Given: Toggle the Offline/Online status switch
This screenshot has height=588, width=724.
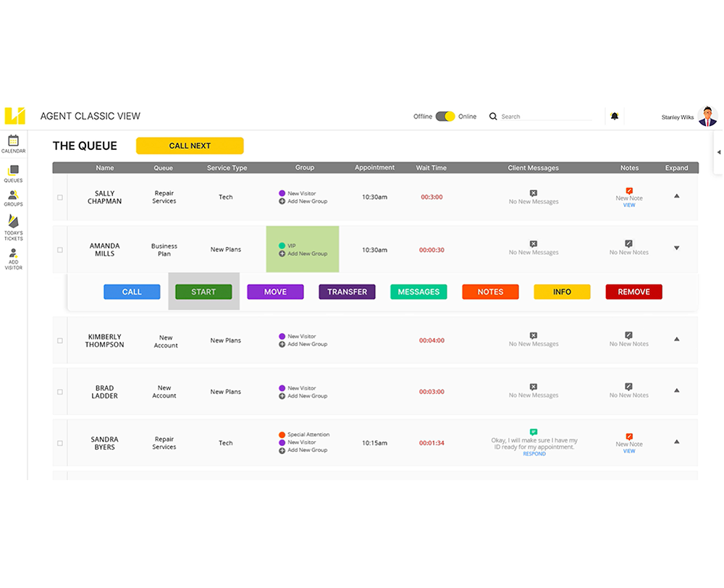Looking at the screenshot, I should click(445, 116).
